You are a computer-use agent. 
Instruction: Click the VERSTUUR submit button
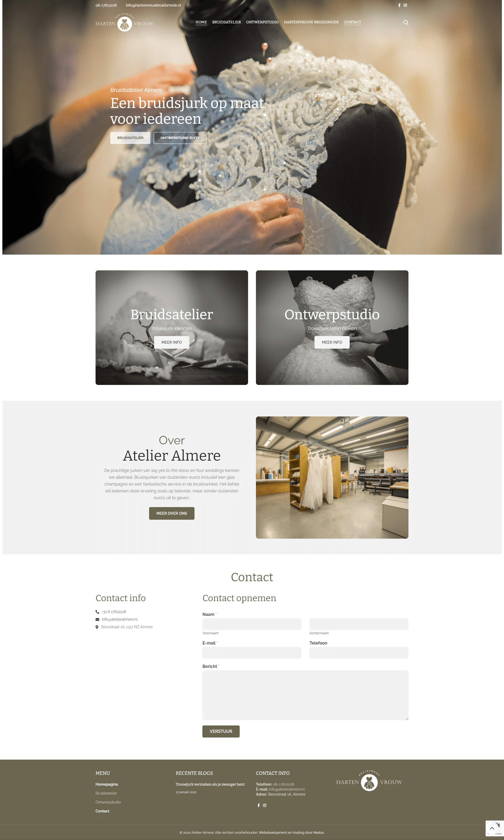pos(221,731)
